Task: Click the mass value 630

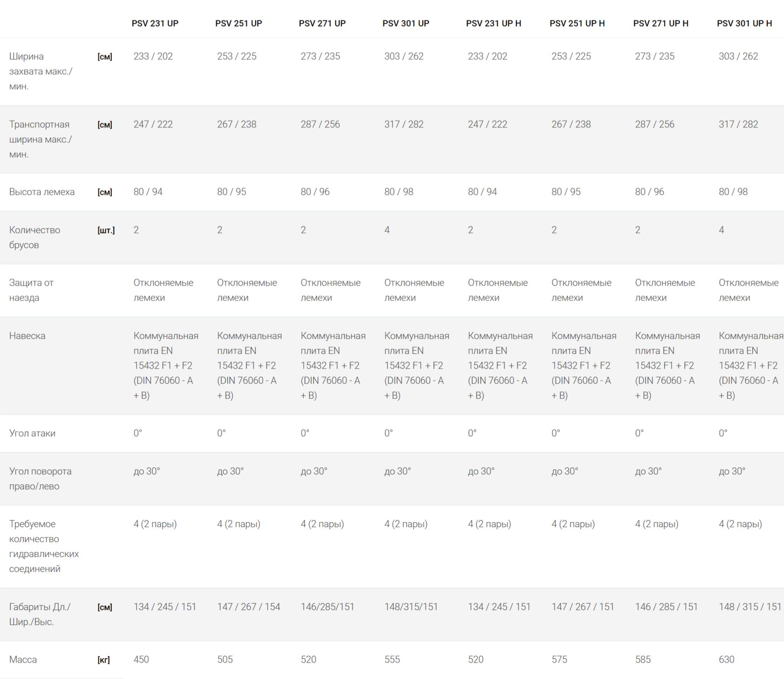Action: (x=726, y=659)
